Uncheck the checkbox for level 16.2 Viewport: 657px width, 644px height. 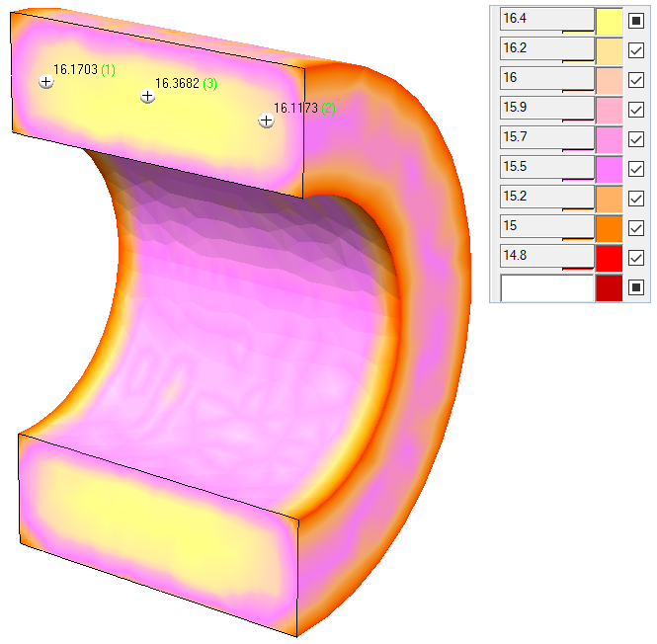[x=636, y=50]
